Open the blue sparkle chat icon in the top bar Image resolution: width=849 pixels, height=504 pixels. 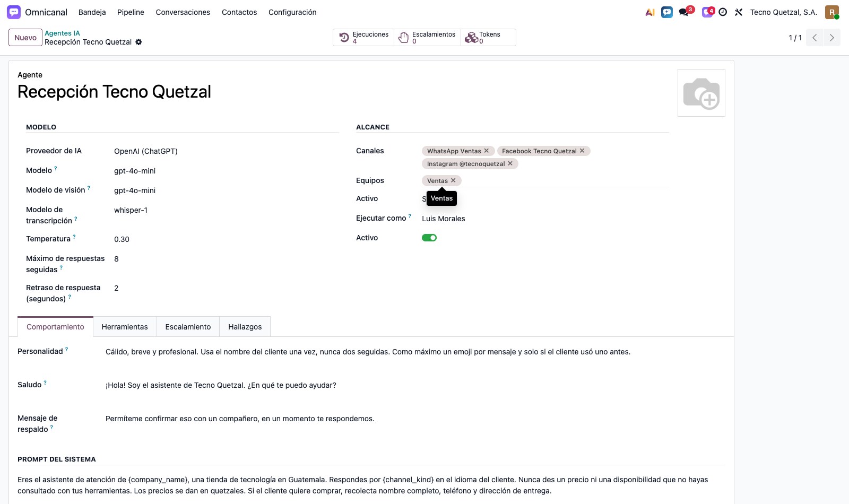pos(667,12)
